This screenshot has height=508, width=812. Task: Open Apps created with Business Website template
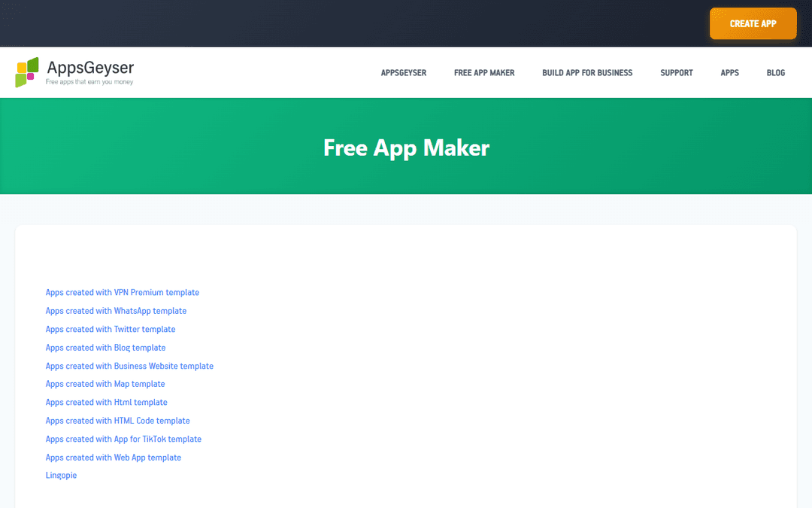tap(129, 366)
